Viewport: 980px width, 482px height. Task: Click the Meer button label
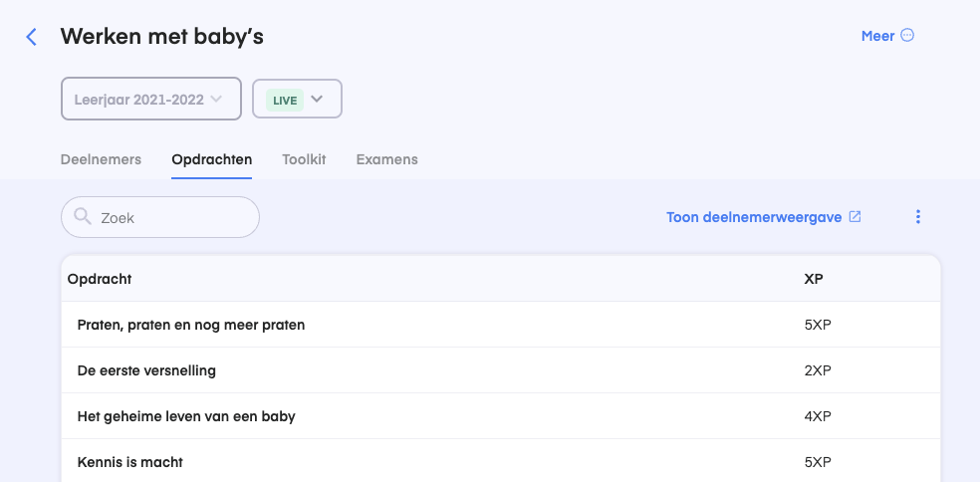click(x=877, y=36)
